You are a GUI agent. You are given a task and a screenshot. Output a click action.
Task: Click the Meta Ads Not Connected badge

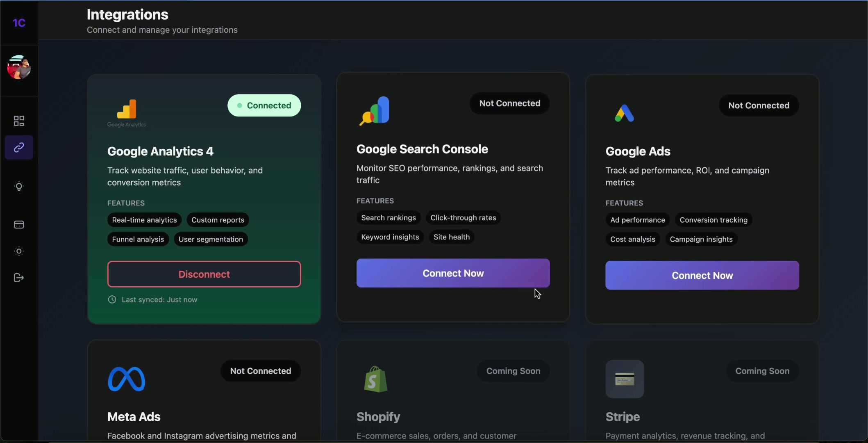point(261,371)
